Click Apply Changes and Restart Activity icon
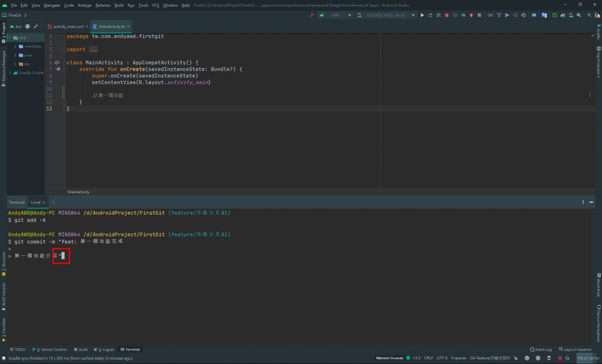The height and width of the screenshot is (364, 602). click(430, 15)
